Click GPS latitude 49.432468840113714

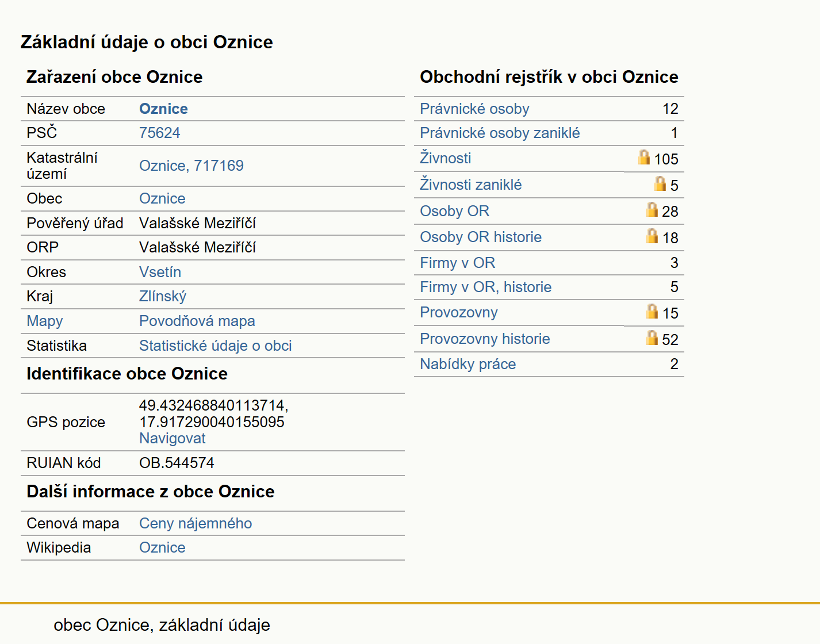(x=213, y=405)
